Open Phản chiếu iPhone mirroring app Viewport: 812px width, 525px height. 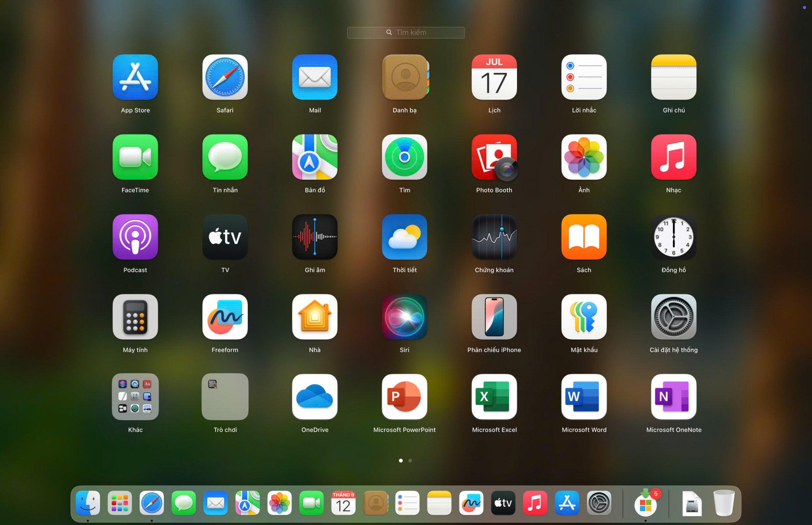click(494, 317)
